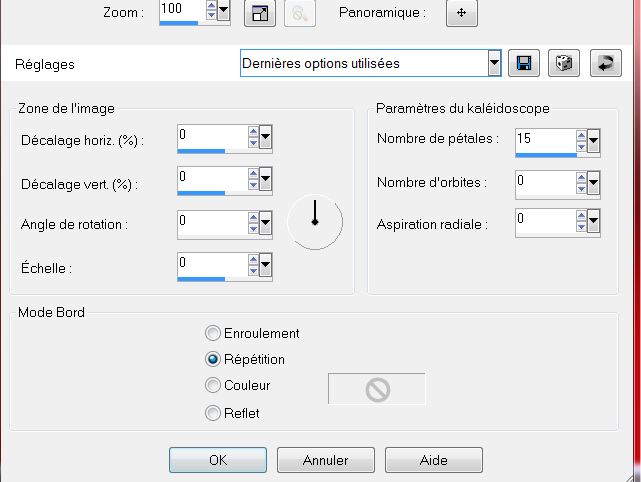This screenshot has width=641, height=482.
Task: Select the Couleur edge mode
Action: pos(213,385)
